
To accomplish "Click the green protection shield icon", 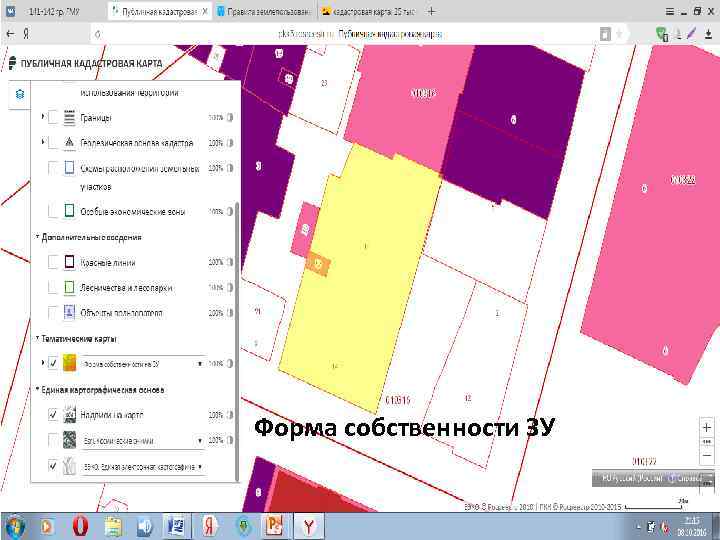I will 662,34.
